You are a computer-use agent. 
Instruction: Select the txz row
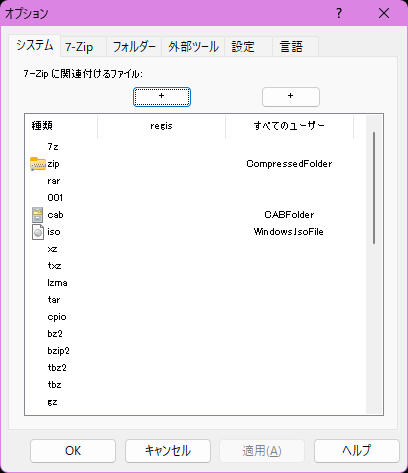[x=54, y=266]
